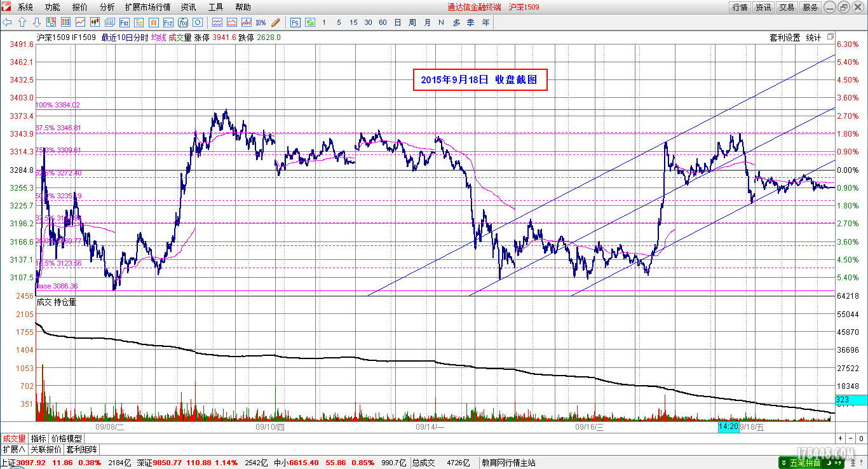Click the circle-in-square toolbar icon
This screenshot has height=469, width=868.
tap(197, 22)
